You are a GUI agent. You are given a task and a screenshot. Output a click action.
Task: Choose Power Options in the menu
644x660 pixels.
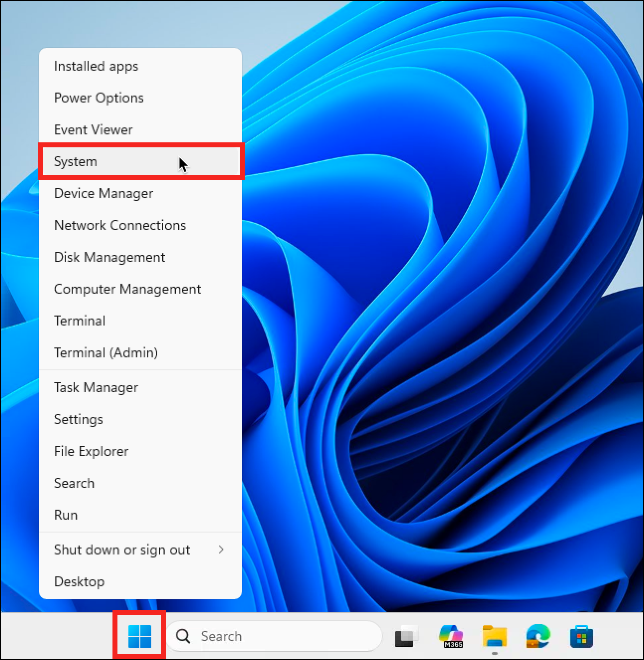click(99, 98)
